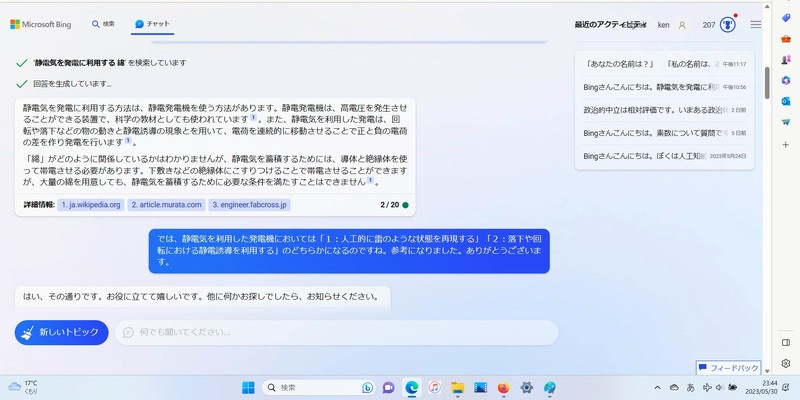
Task: Switch to the チャット tab
Action: pyautogui.click(x=152, y=23)
